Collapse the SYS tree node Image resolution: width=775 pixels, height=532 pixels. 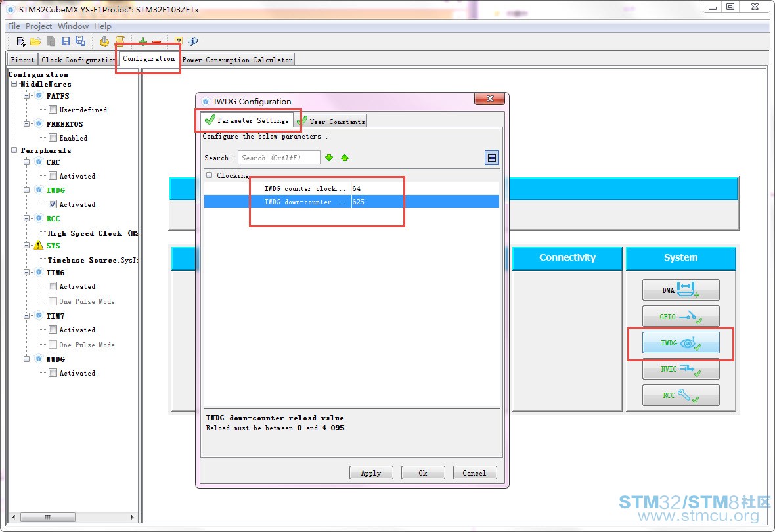27,245
